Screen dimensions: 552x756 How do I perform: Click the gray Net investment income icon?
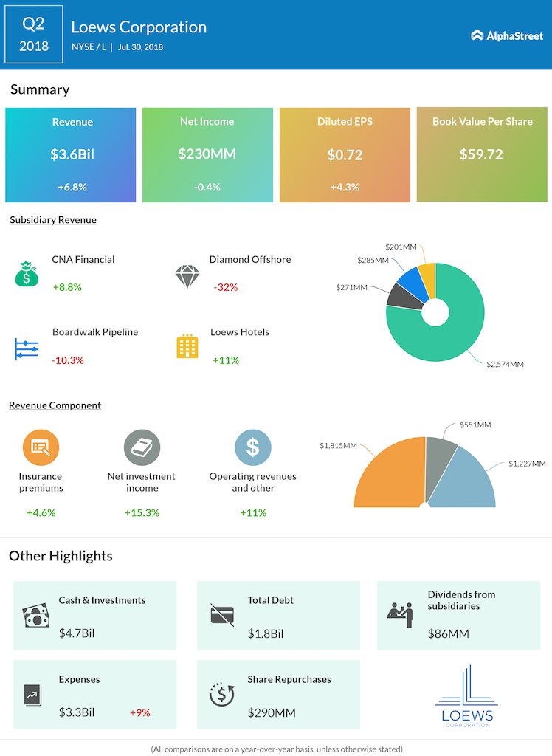point(142,447)
